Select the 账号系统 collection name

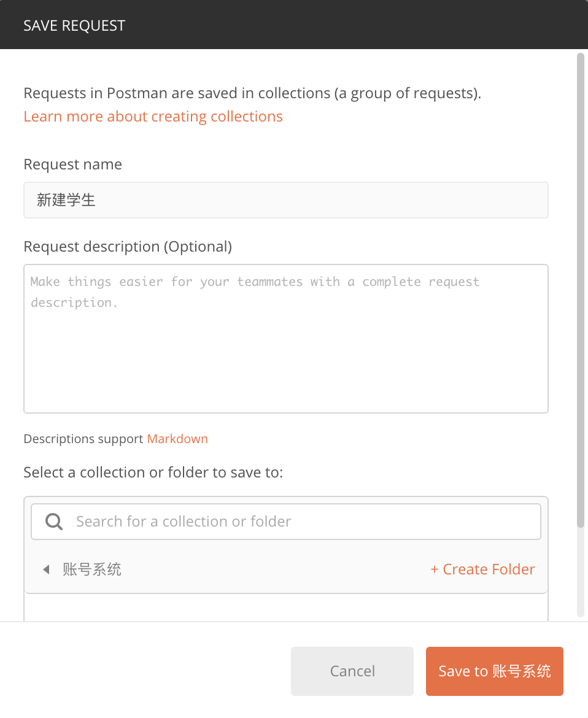(92, 569)
